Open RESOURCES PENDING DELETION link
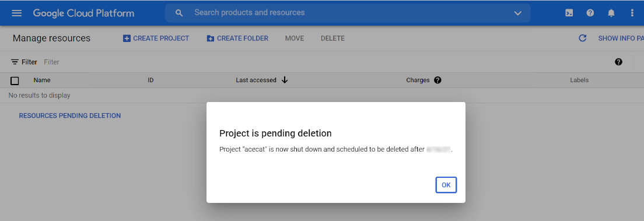The image size is (644, 221). (x=70, y=116)
